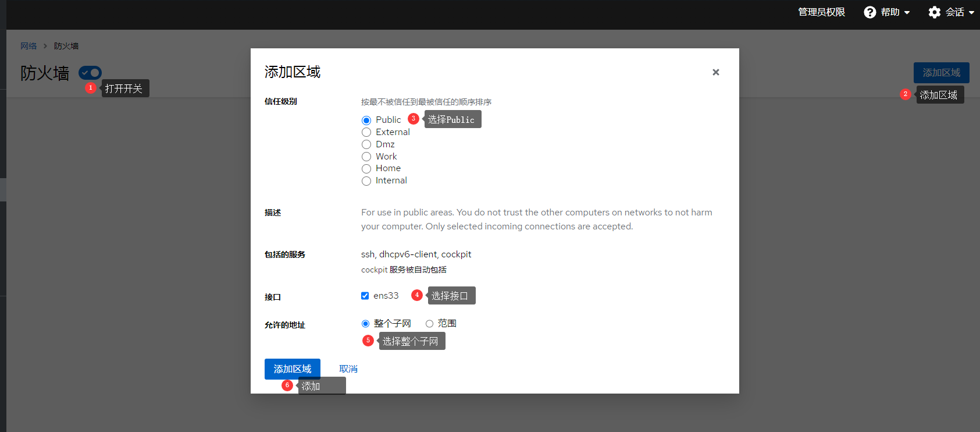Toggle the ens33 interface checkbox
Image resolution: width=980 pixels, height=432 pixels.
pyautogui.click(x=365, y=296)
